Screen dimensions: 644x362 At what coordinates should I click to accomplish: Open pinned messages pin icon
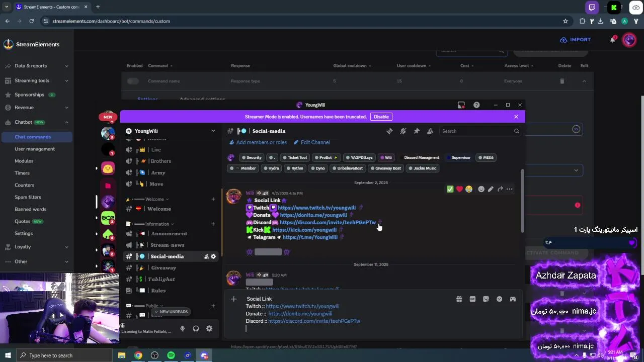(x=417, y=131)
